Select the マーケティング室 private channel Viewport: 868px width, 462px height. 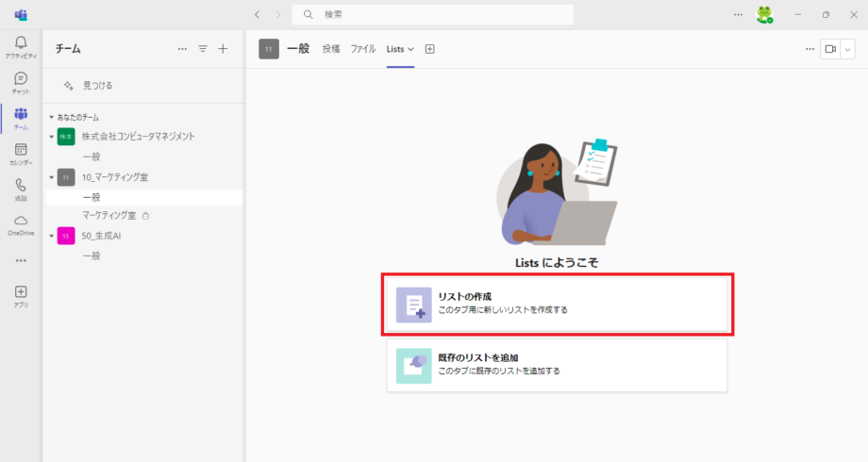click(x=109, y=216)
